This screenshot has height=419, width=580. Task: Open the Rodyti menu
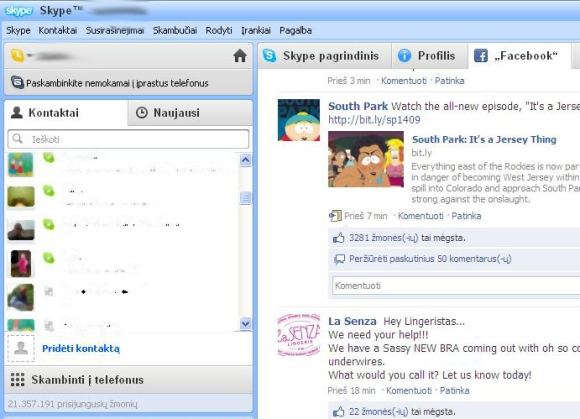219,30
